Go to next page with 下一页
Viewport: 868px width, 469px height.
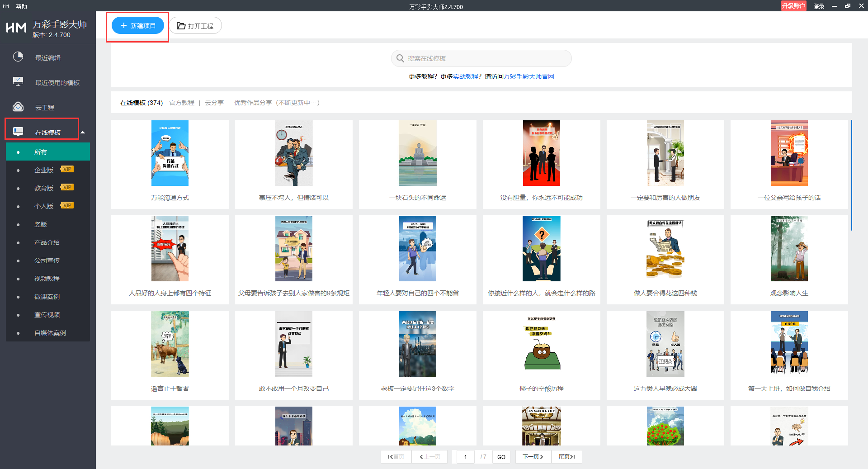point(533,457)
